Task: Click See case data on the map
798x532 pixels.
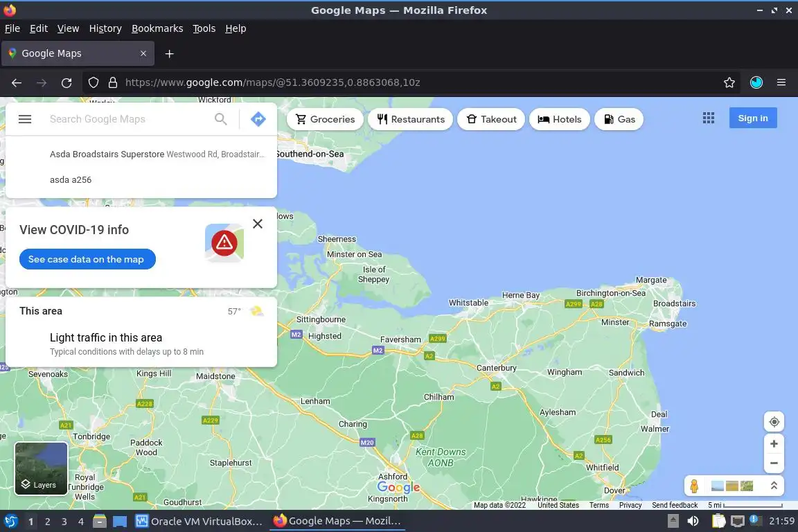Action: [87, 259]
